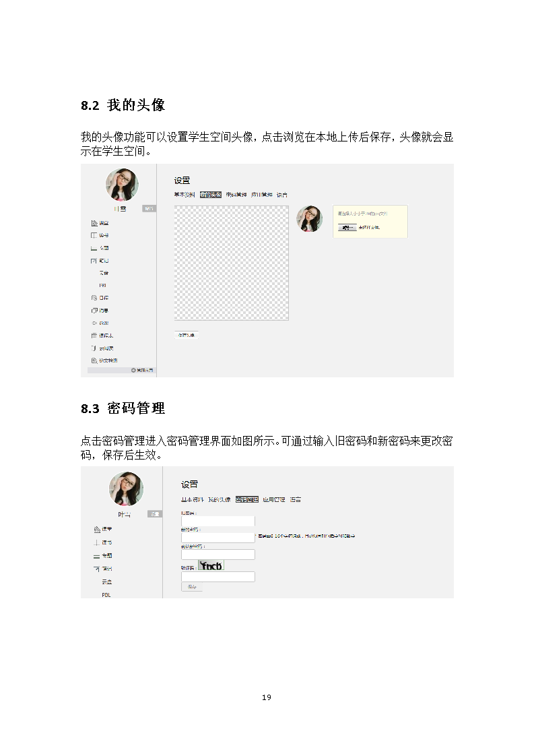534x756 pixels.
Task: Switch to 基本资料 tab in avatar screenshot
Action: click(x=185, y=195)
